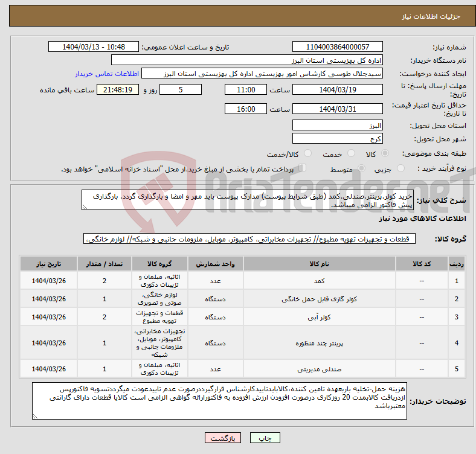
Task: Click the validity time field 16:00
Action: coord(246,109)
